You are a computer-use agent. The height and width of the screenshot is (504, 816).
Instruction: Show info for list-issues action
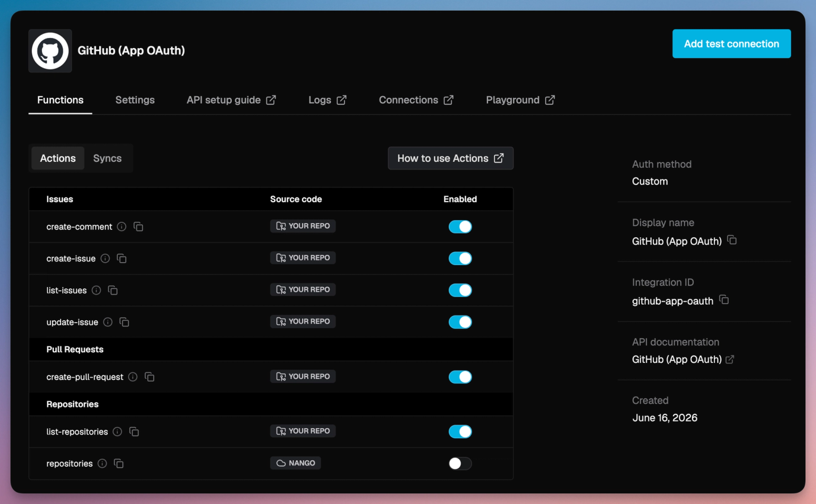click(96, 290)
